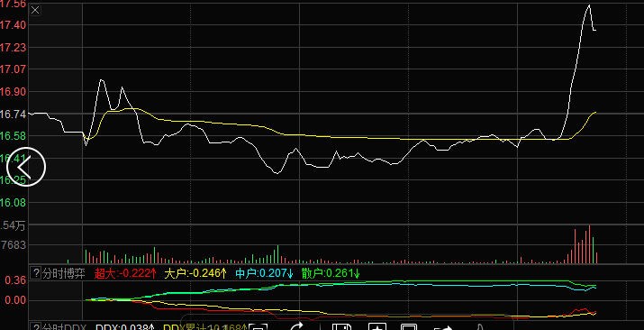Click the 0.00 indicator axis label

tap(15, 300)
